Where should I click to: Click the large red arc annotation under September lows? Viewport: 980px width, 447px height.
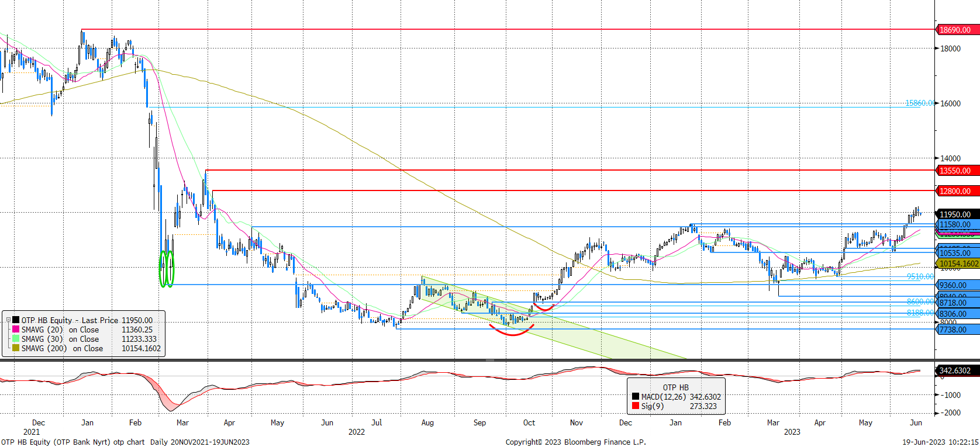coord(512,331)
